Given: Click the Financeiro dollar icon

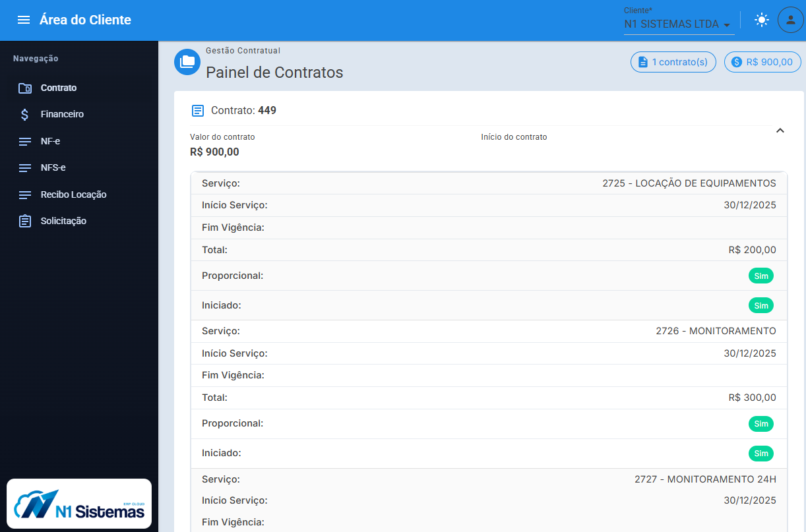Looking at the screenshot, I should click(25, 115).
